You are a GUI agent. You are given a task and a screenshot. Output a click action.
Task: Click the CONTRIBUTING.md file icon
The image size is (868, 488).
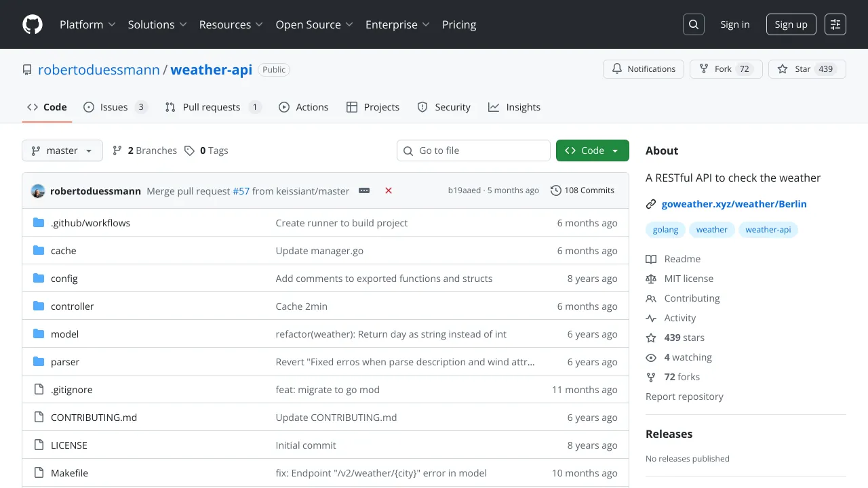click(x=39, y=418)
